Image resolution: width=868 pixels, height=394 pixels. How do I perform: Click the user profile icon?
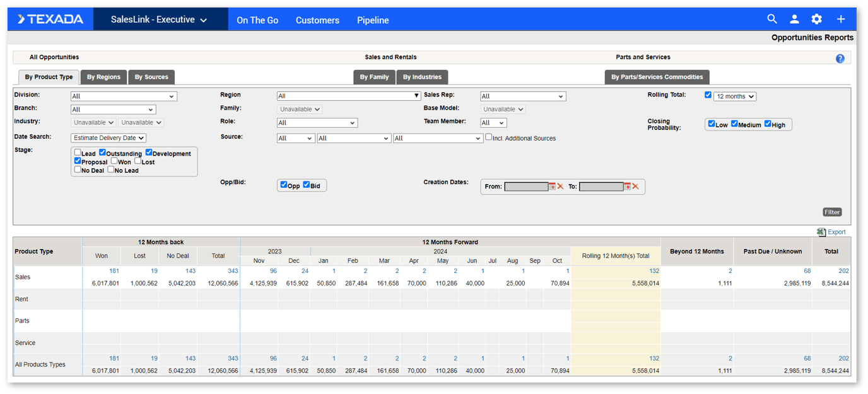click(794, 19)
